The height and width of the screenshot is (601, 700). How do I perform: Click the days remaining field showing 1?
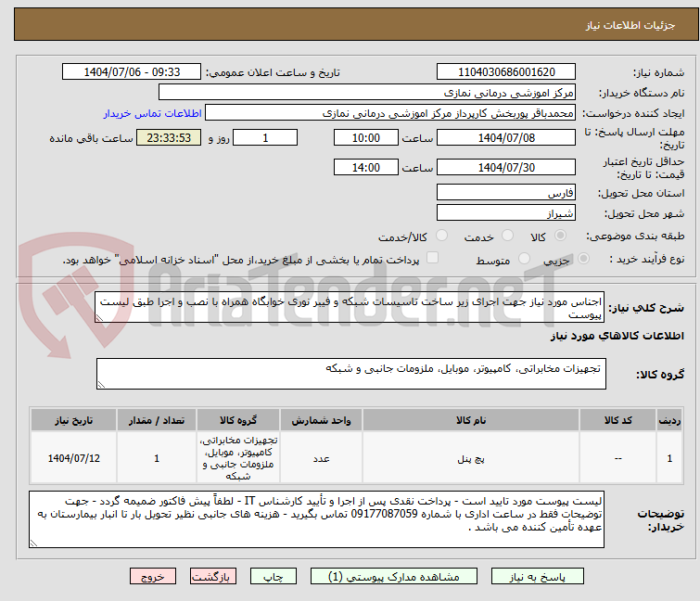pos(265,137)
